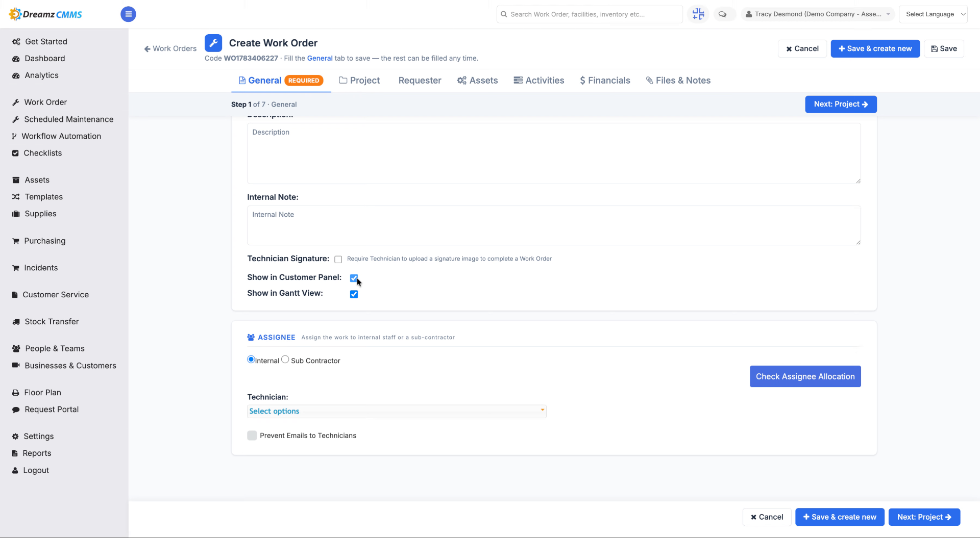The height and width of the screenshot is (538, 980).
Task: Uncheck Show in Gantt View checkbox
Action: [x=354, y=294]
